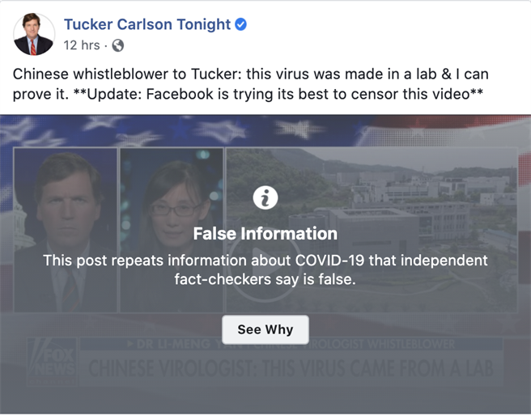Click the globe public audience icon
Viewport: 531px width, 420px height.
pos(118,45)
